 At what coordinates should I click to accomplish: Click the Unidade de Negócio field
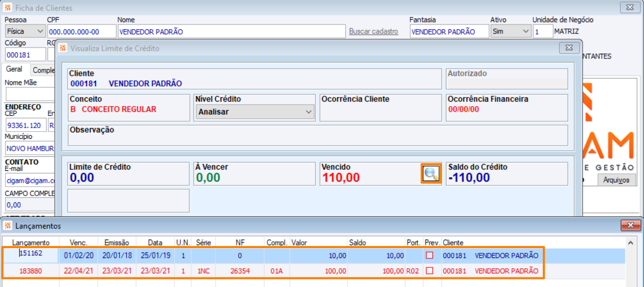(543, 31)
